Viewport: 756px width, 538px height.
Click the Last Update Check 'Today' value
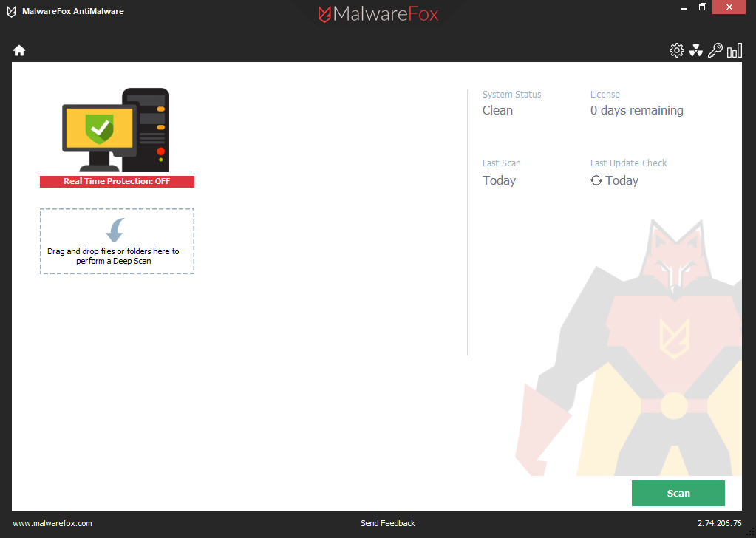[x=622, y=180]
